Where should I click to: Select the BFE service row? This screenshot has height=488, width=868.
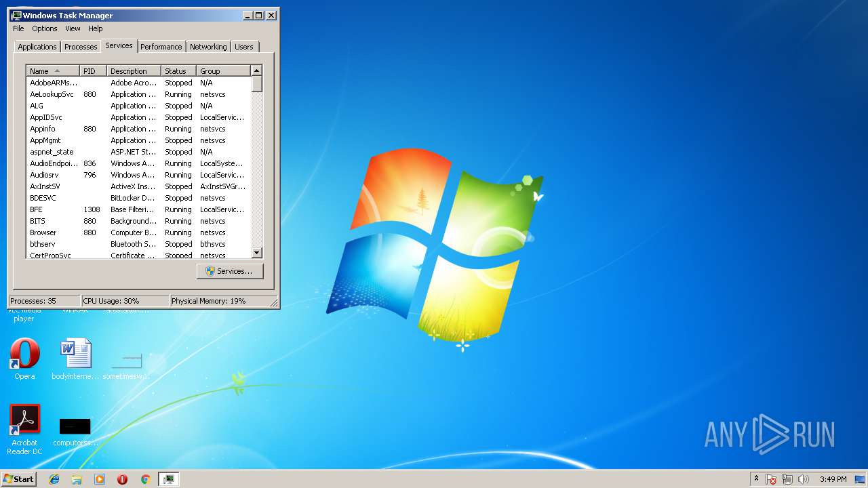138,209
